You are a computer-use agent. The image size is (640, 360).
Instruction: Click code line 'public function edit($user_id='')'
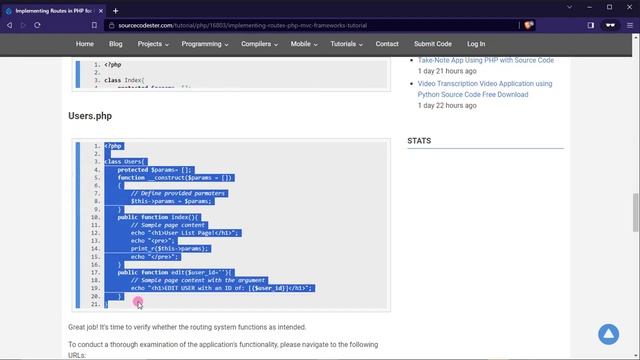[x=174, y=273]
